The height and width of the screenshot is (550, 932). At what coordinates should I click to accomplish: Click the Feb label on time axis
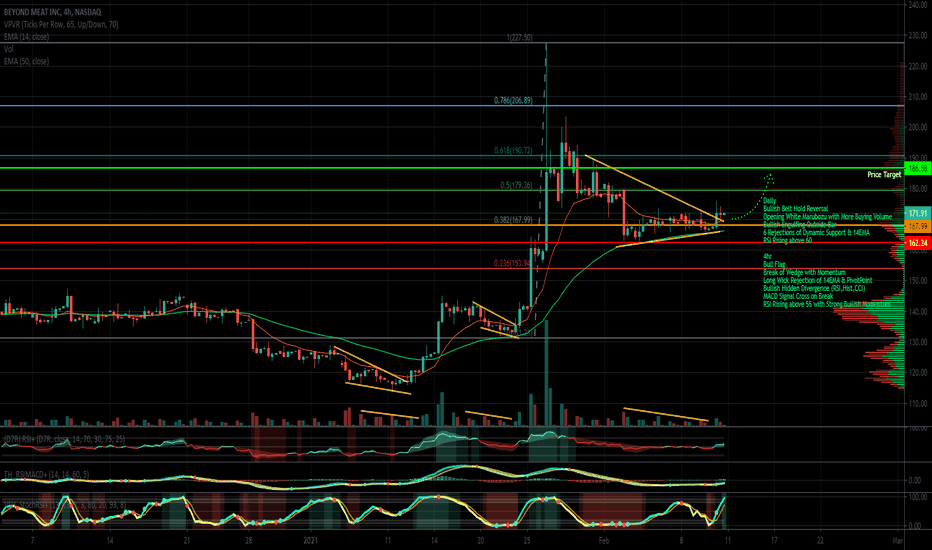tap(604, 540)
